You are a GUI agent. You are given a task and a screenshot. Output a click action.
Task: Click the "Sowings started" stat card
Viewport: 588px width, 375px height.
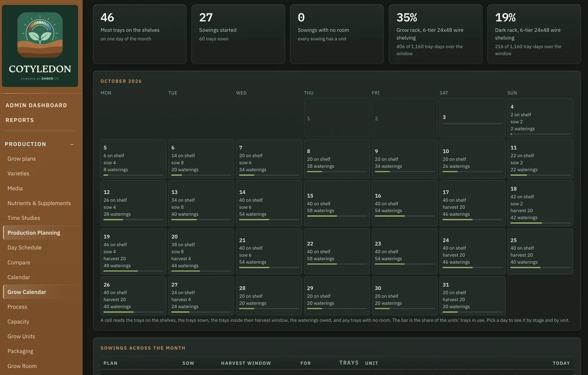[238, 34]
